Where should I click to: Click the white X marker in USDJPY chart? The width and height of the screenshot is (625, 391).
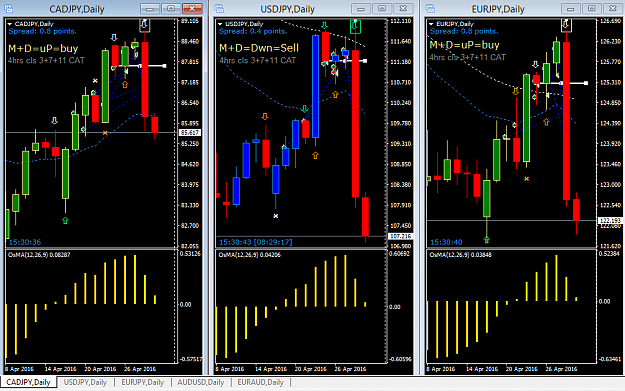pyautogui.click(x=275, y=216)
